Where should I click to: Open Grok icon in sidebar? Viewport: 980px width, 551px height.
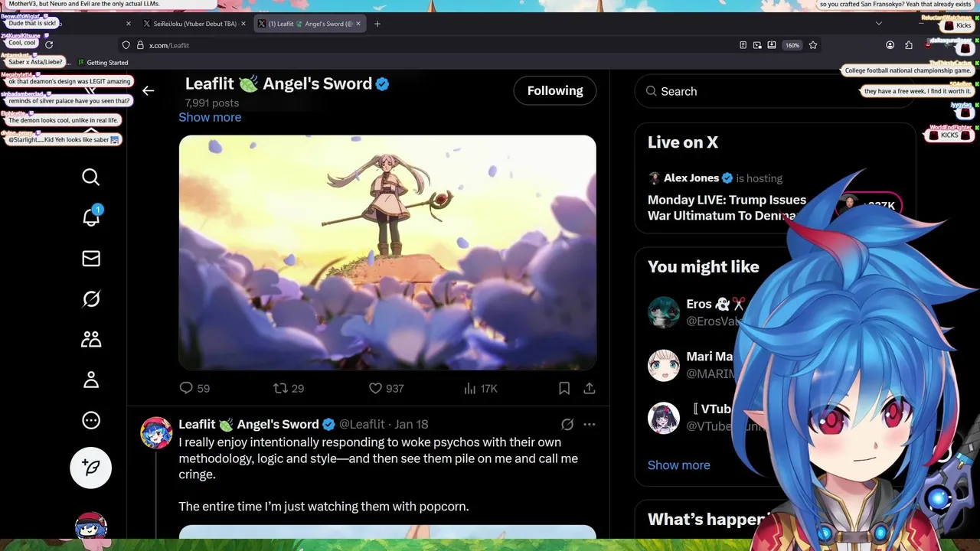click(91, 299)
